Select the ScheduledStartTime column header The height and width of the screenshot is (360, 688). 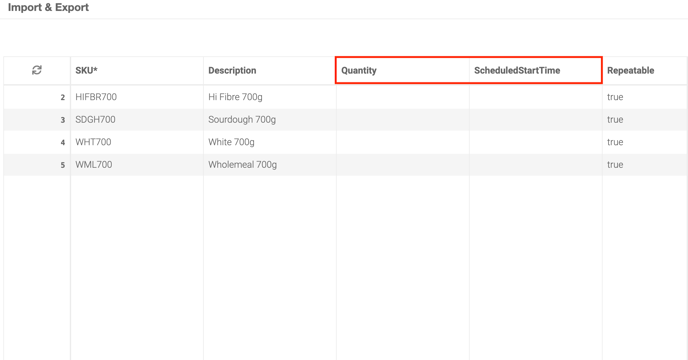[536, 70]
